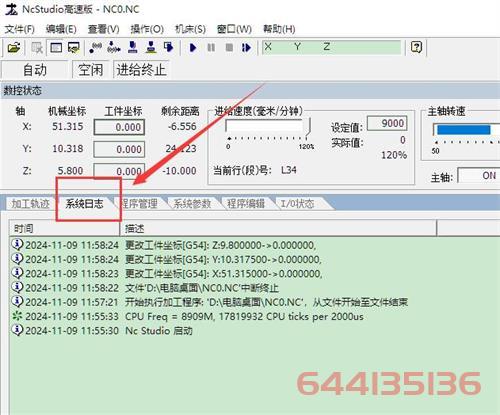Click the move-to-origin toolbar icon

tap(96, 48)
